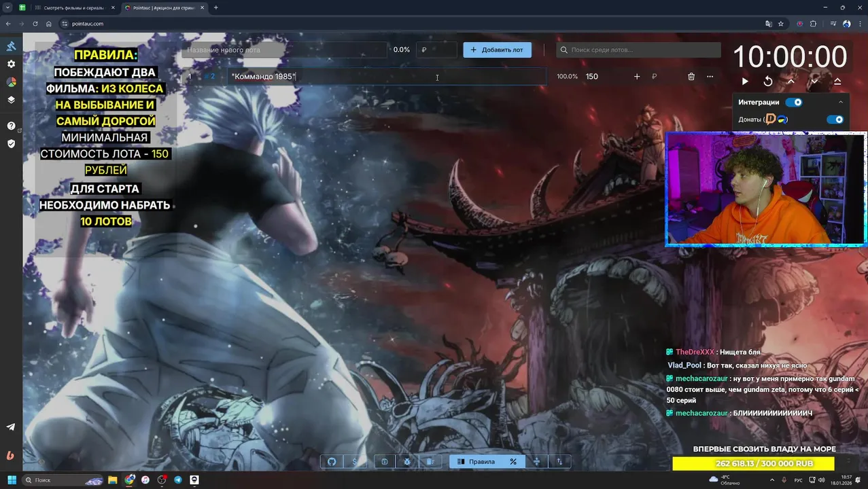Open the Telegram paper-plane icon in the sidebar
868x489 pixels.
(x=11, y=427)
